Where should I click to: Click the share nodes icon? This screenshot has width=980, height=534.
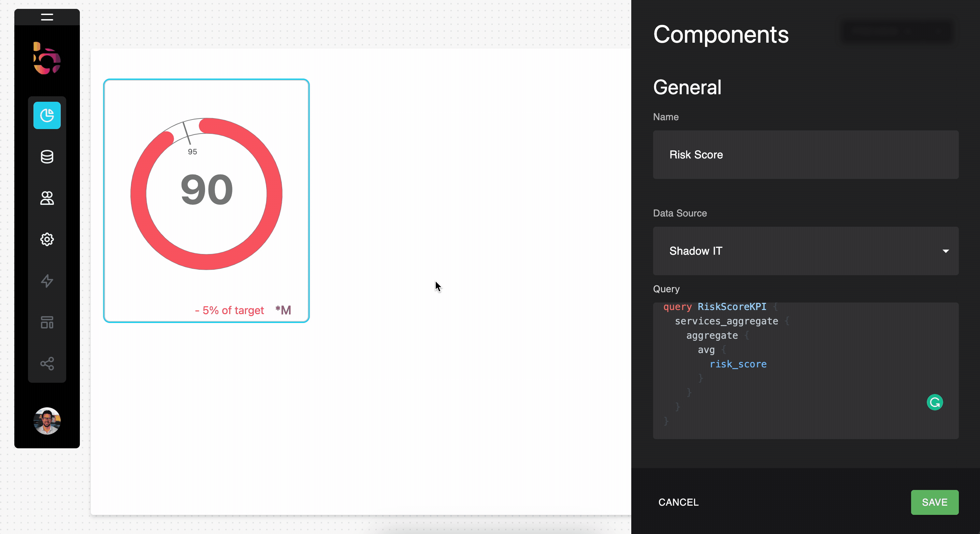pyautogui.click(x=47, y=364)
